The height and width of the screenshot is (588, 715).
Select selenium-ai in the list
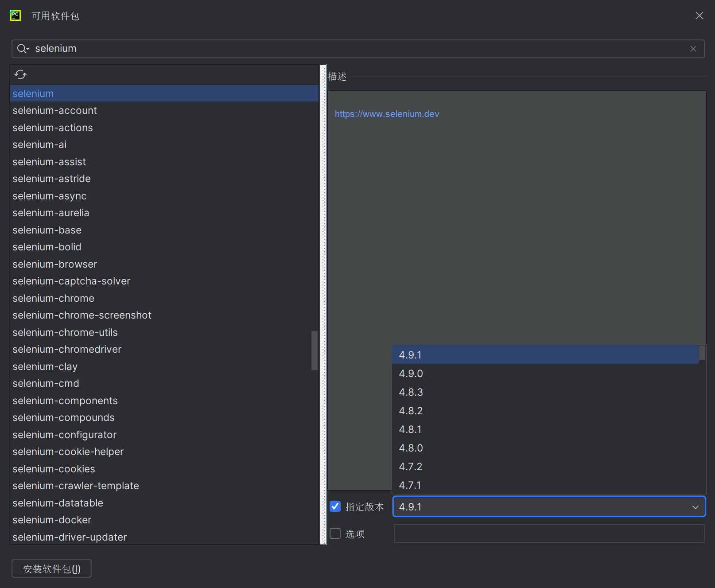[x=164, y=144]
